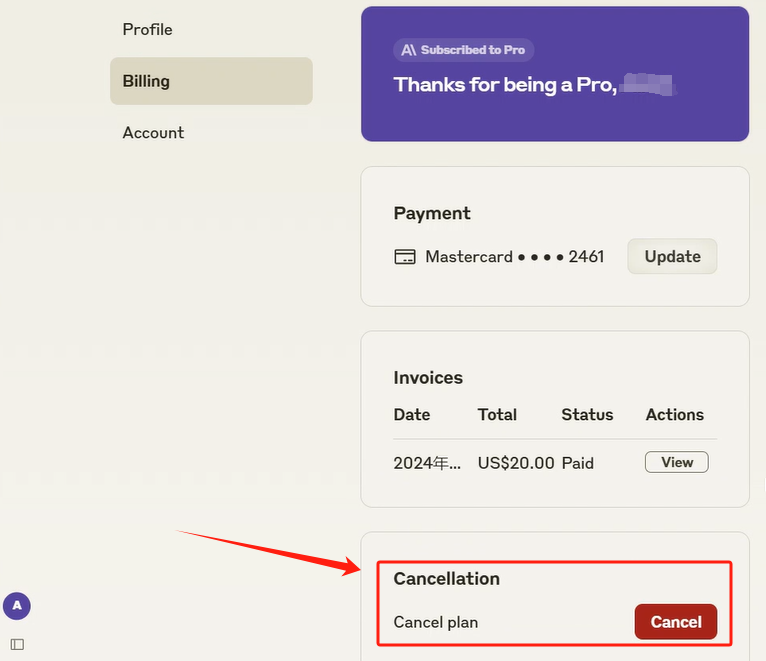
Task: Click the Mastercard ending in 2461 text
Action: pos(514,257)
